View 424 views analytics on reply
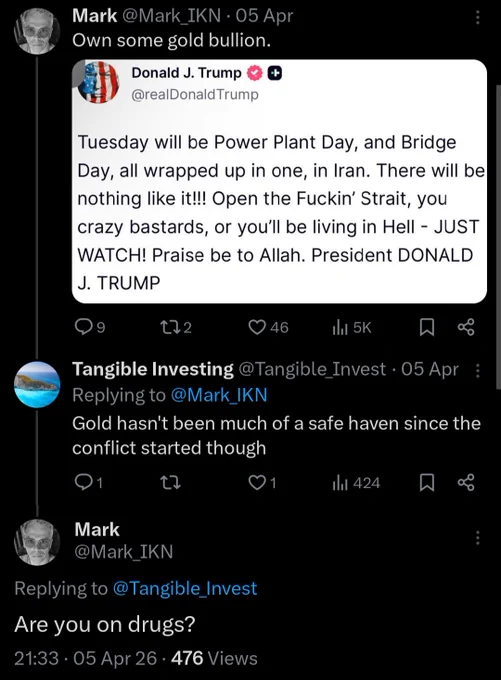 pos(356,482)
